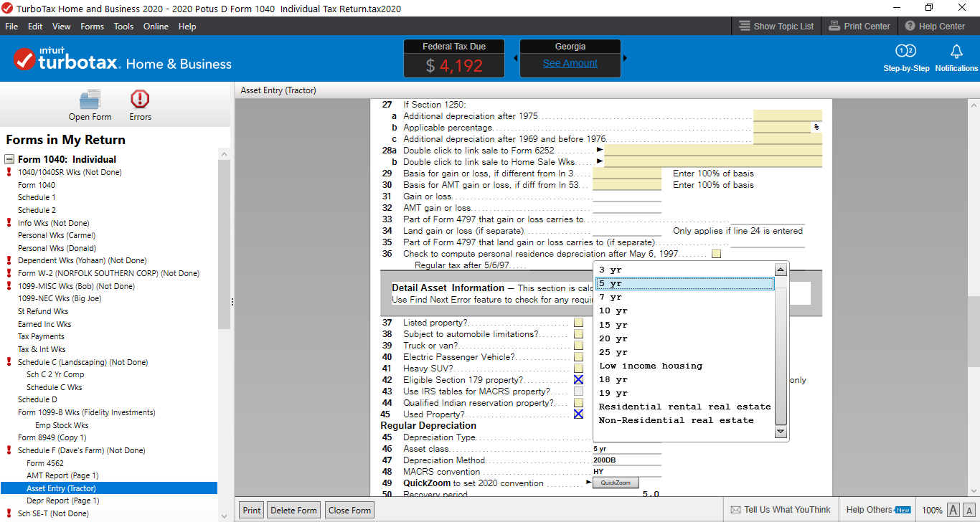Open Form 1040 in forms list
The width and height of the screenshot is (980, 522).
click(37, 185)
